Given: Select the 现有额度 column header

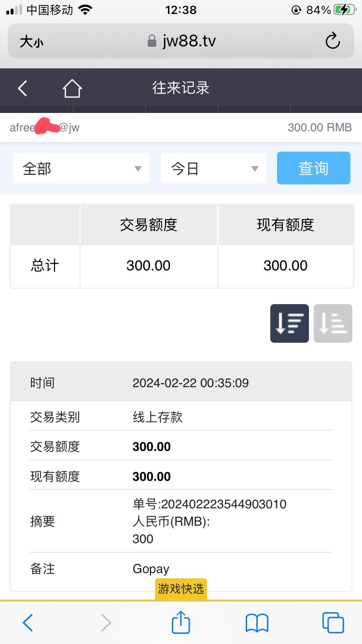Looking at the screenshot, I should (x=285, y=225).
